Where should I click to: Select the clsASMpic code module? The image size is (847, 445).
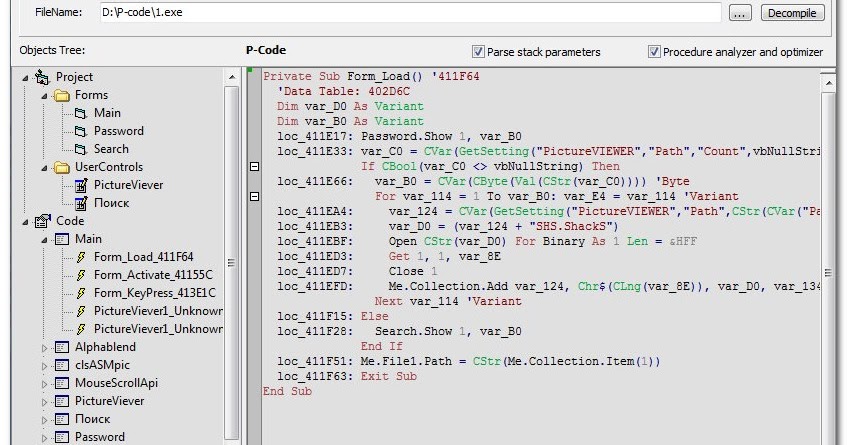[102, 365]
